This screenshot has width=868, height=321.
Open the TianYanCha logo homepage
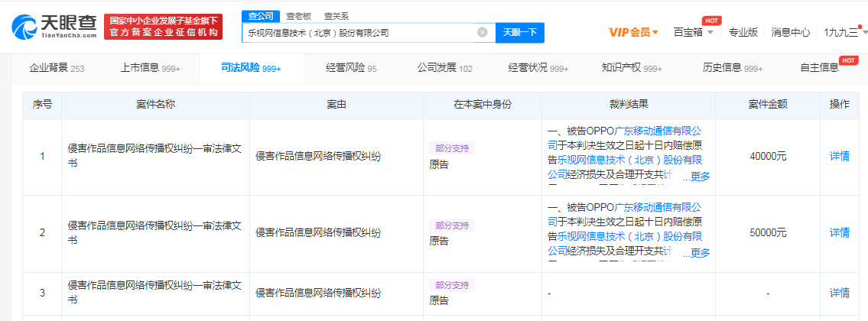[x=54, y=27]
